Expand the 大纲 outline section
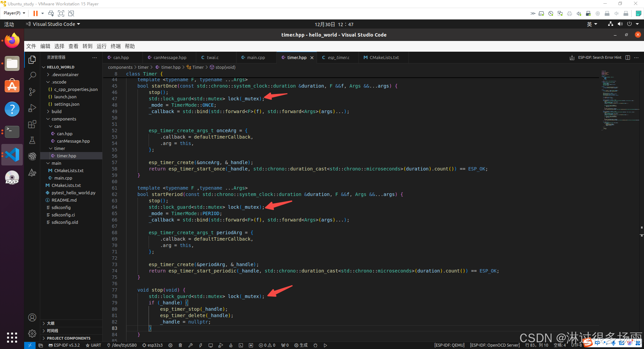 click(x=71, y=323)
